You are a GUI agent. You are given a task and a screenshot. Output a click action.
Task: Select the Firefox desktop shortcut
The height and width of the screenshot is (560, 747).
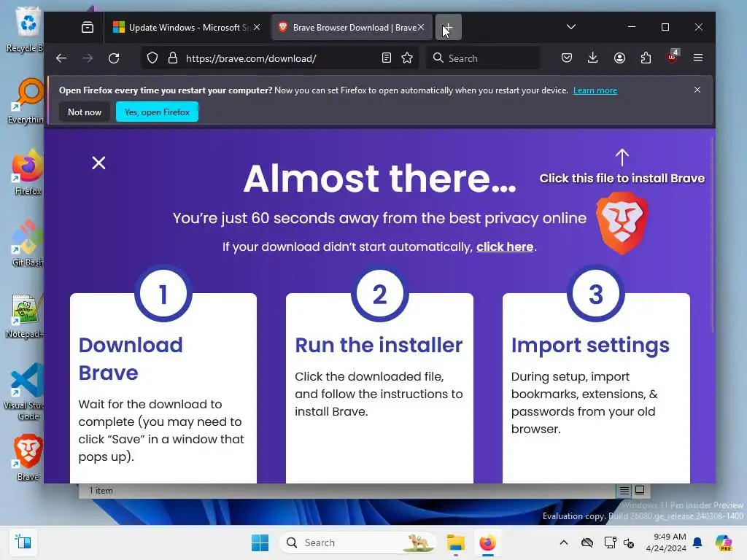click(27, 172)
